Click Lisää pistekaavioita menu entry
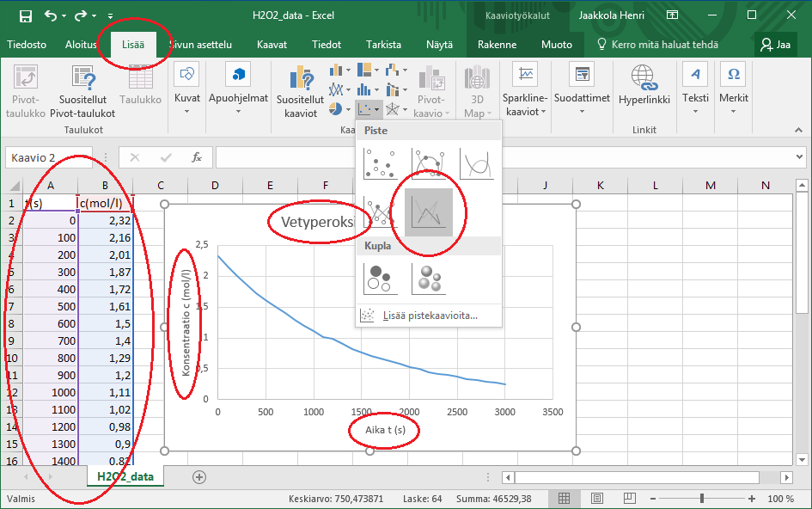 tap(429, 316)
